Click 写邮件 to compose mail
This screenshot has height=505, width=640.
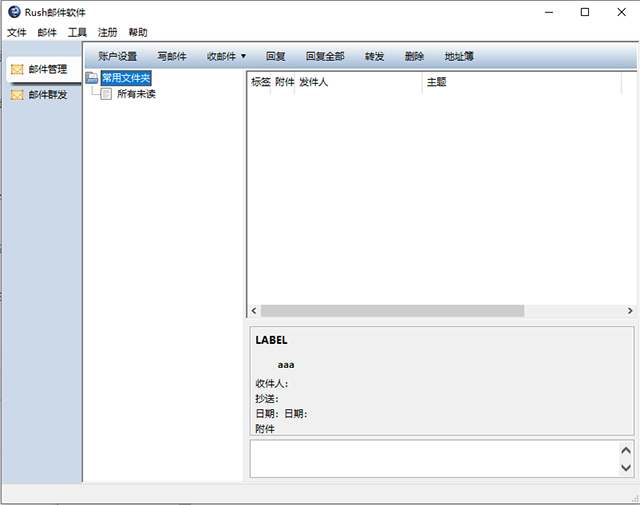pyautogui.click(x=172, y=56)
